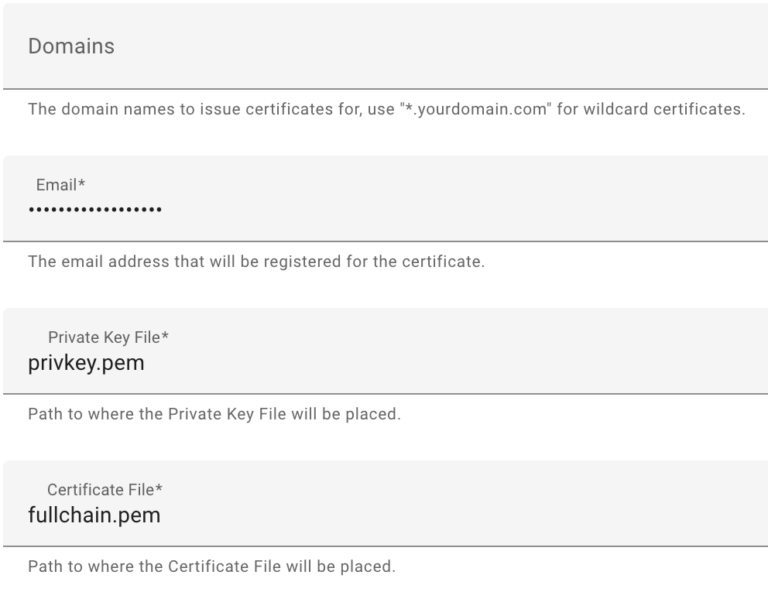768x592 pixels.
Task: Click the "Certificate File*" floating label
Action: pos(104,490)
